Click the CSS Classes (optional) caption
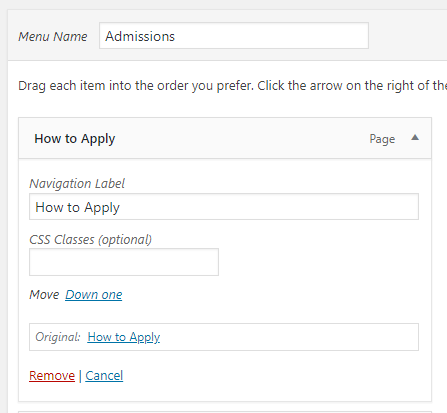 click(90, 240)
